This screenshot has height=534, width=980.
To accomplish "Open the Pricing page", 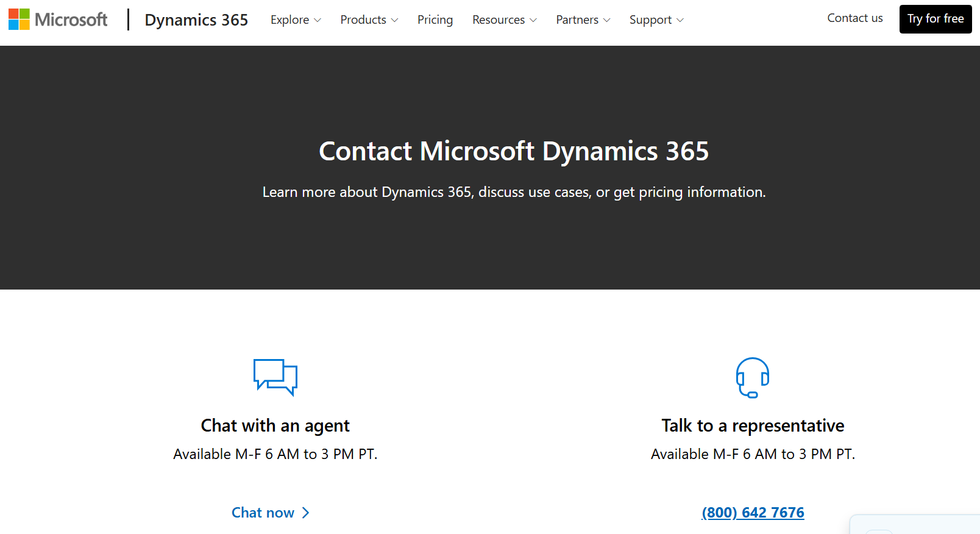I will (435, 20).
